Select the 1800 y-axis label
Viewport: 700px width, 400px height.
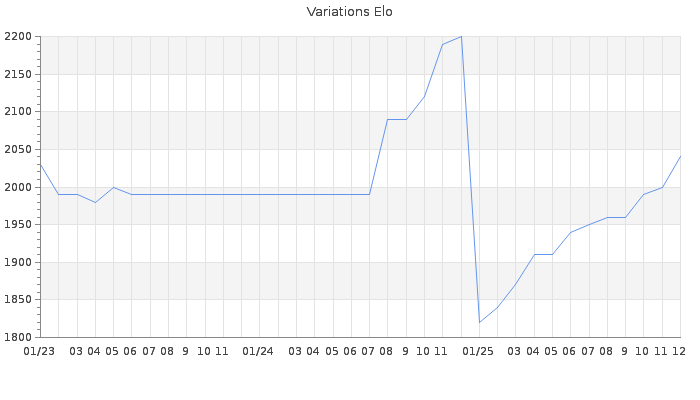tap(19, 337)
